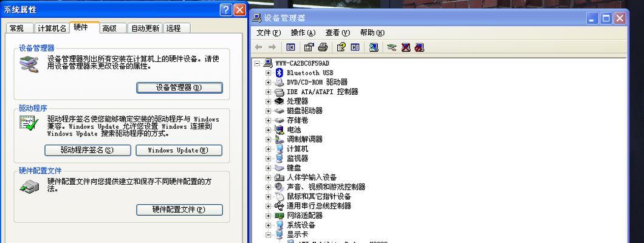Select the 电池 battery icon
This screenshot has width=644, height=243.
[x=279, y=130]
